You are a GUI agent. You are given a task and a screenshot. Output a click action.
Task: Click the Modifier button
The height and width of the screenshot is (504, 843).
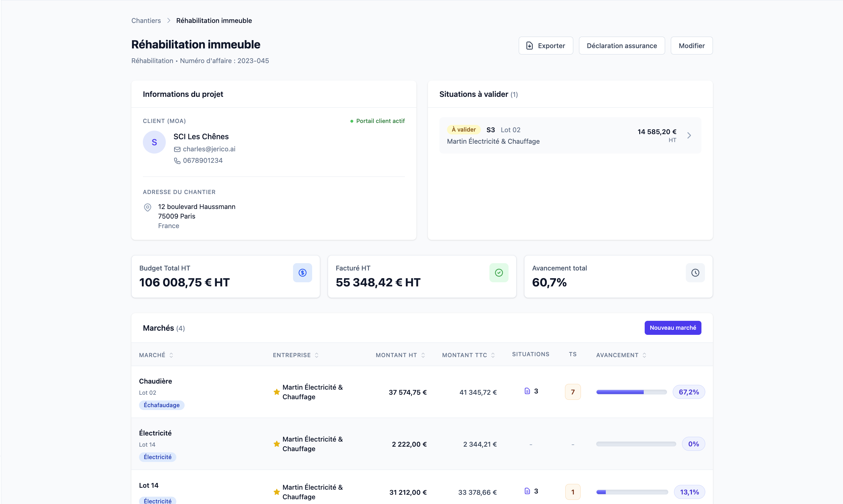pos(692,46)
